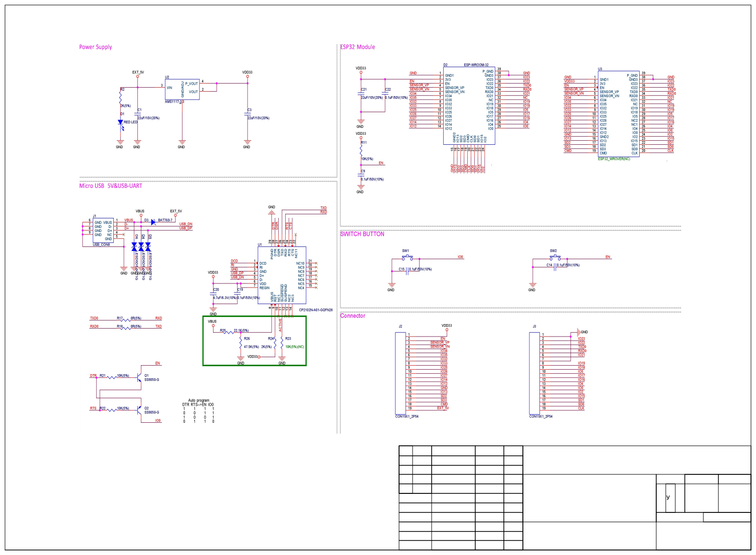Select the "Micro USB 5V&USB-UART" heading
Viewport: 756px width, 555px height.
coord(110,186)
